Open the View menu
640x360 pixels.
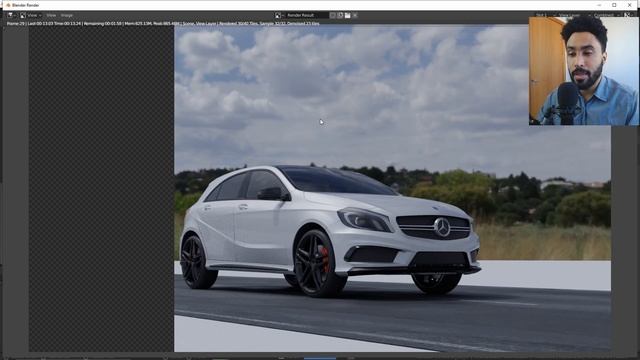tap(51, 15)
